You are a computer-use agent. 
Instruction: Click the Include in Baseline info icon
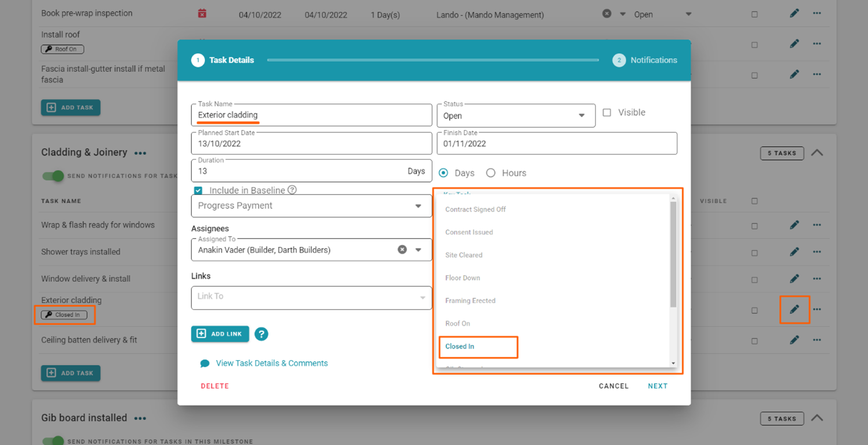292,190
